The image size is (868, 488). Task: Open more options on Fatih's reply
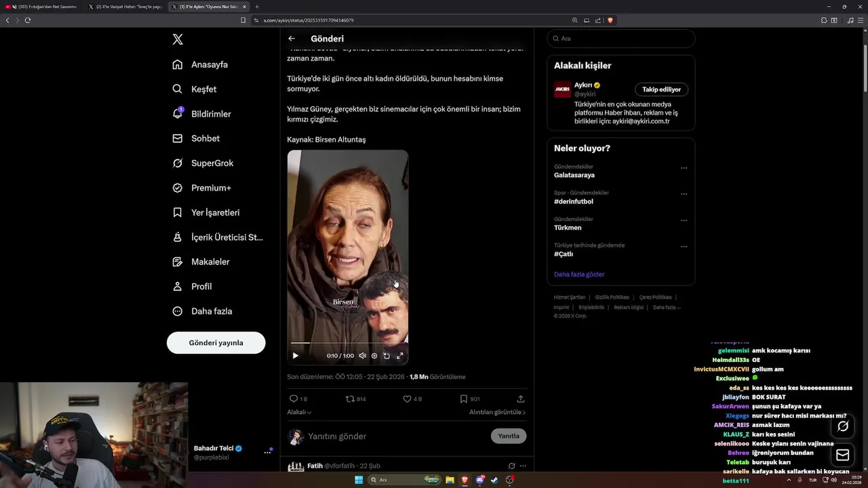[x=523, y=466]
